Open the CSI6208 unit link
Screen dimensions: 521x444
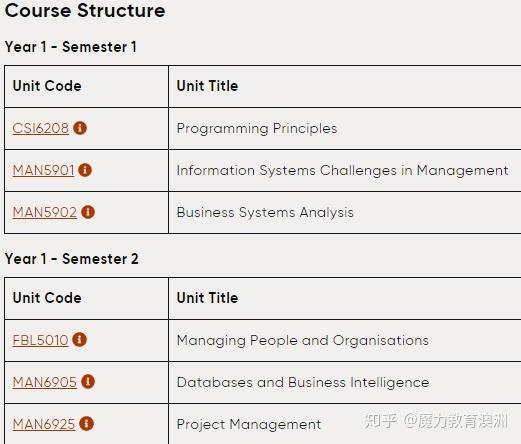[x=41, y=128]
